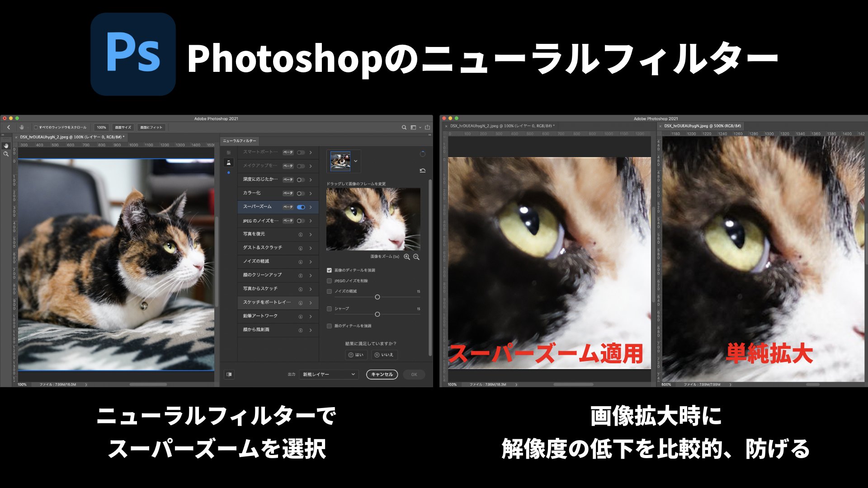
Task: Show info for 鉛筆アートワーク filter
Action: tap(300, 316)
